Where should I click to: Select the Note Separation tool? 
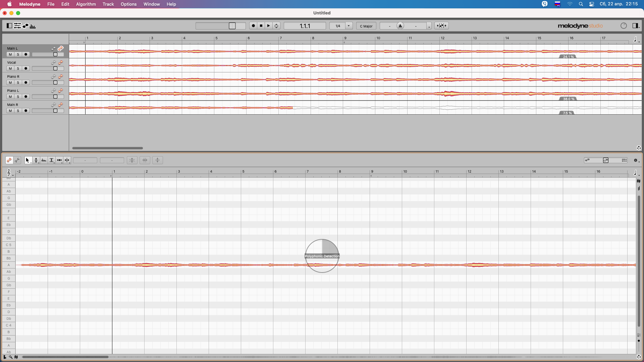(67, 160)
